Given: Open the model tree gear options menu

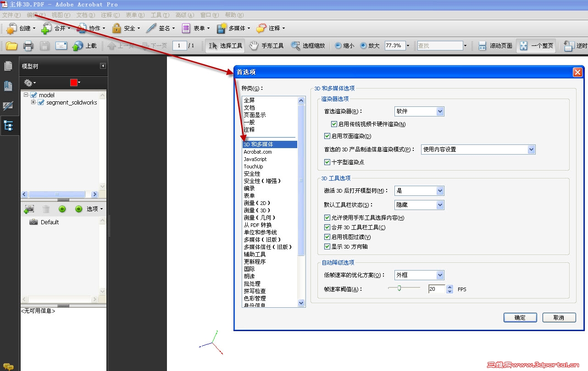Looking at the screenshot, I should point(30,83).
